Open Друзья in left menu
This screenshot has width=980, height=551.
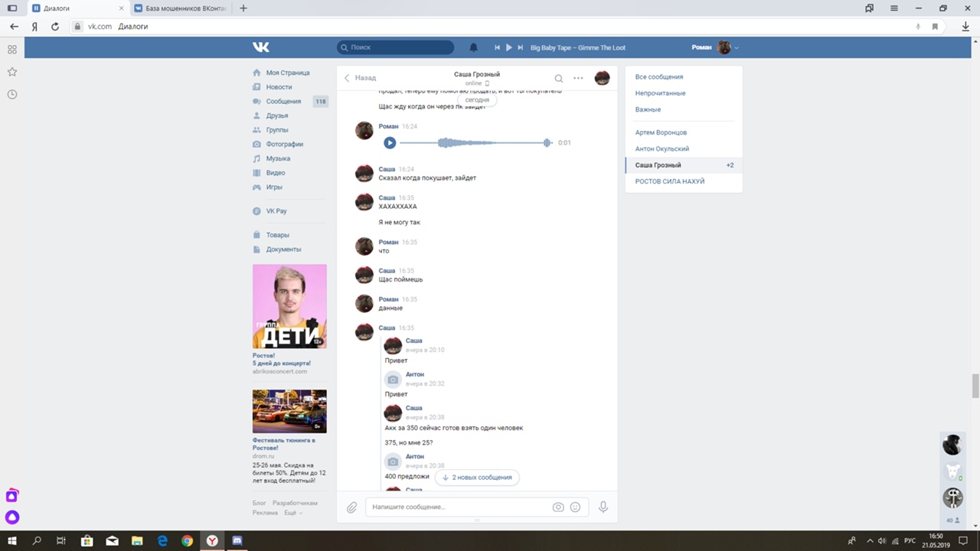[276, 116]
